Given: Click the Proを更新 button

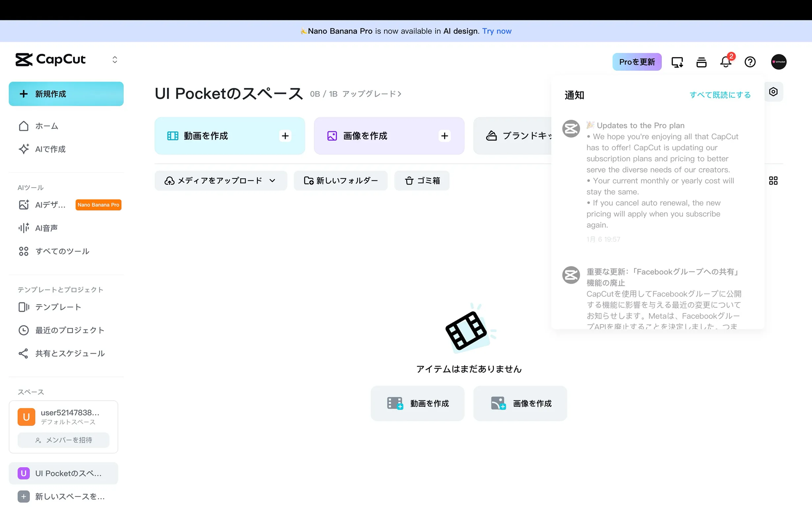Looking at the screenshot, I should (637, 62).
